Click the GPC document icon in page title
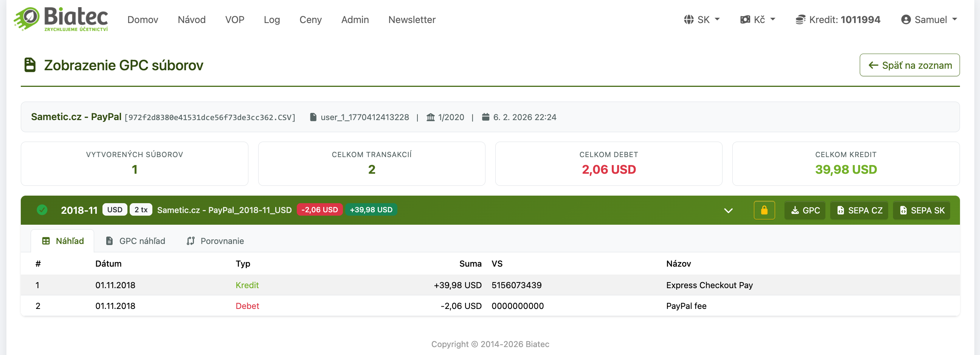980x355 pixels. pyautogui.click(x=30, y=65)
